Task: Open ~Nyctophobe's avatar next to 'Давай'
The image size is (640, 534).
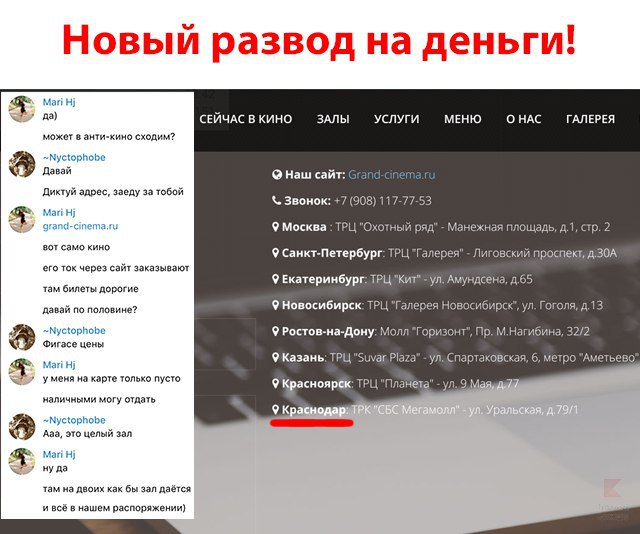Action: coord(22,164)
